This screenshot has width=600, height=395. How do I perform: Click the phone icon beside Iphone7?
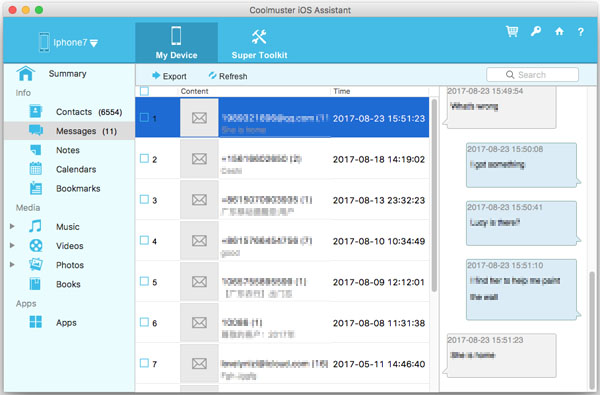point(44,42)
